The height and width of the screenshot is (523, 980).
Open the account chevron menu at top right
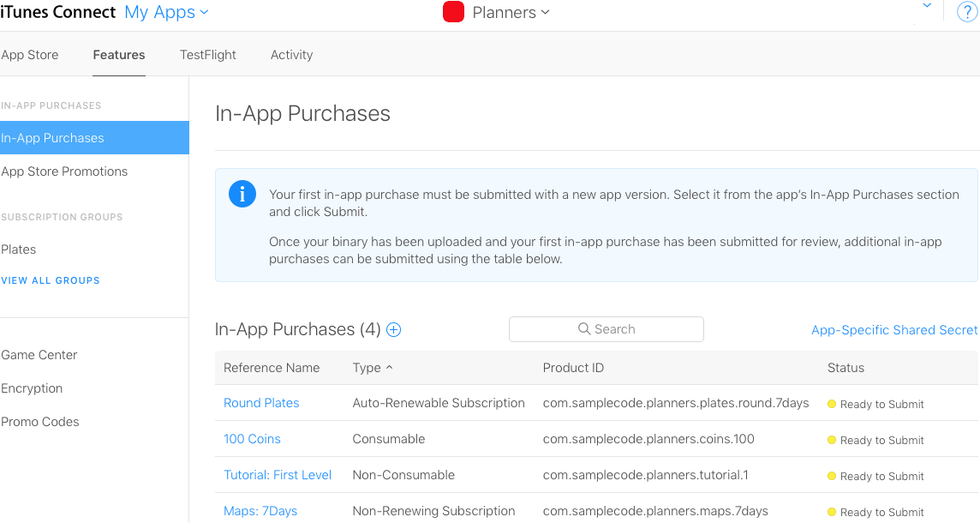point(927,6)
